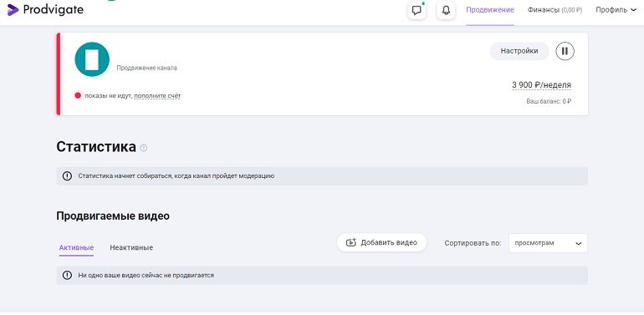Click the red status dot indicator
Viewport: 644px width, 315px height.
click(78, 95)
